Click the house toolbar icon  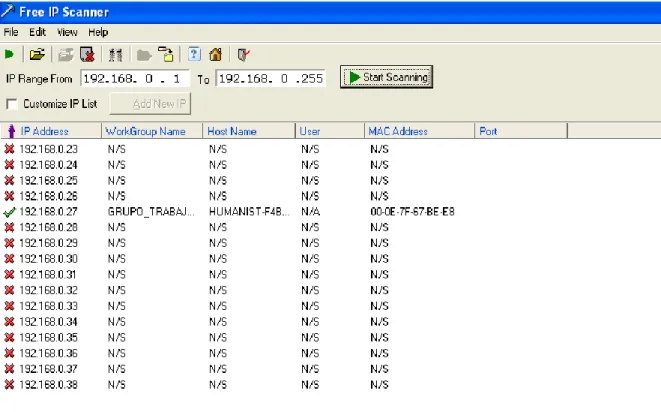point(215,54)
